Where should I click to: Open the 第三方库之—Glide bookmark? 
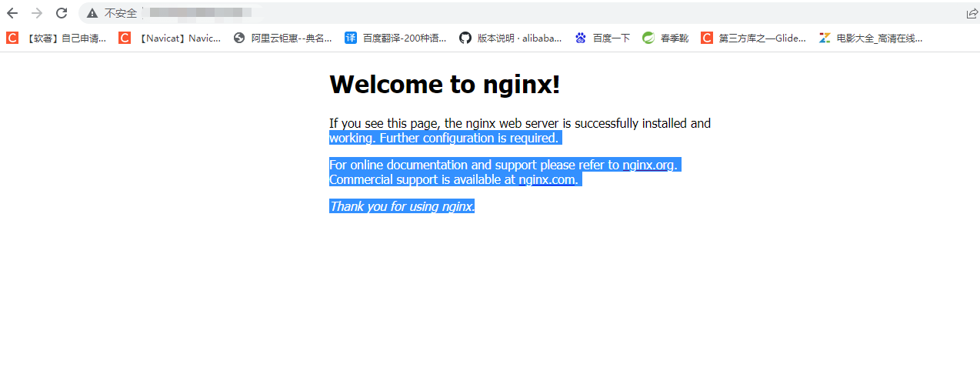click(754, 38)
